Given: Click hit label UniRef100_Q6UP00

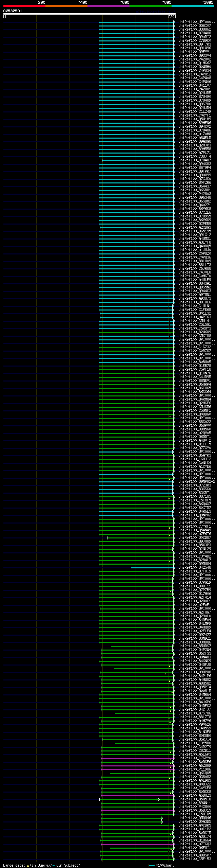Looking at the screenshot, I should click(x=195, y=426).
